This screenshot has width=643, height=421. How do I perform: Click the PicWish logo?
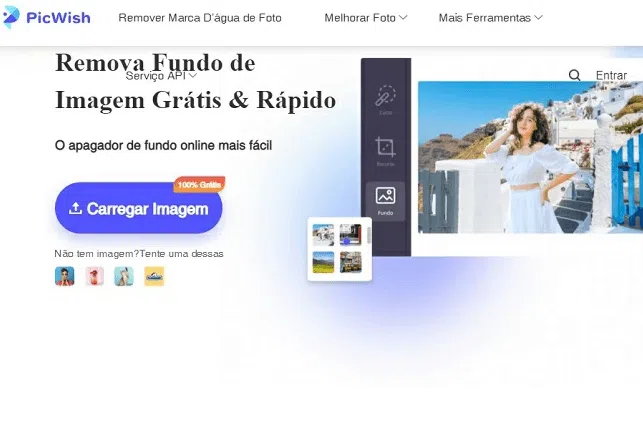pos(46,18)
